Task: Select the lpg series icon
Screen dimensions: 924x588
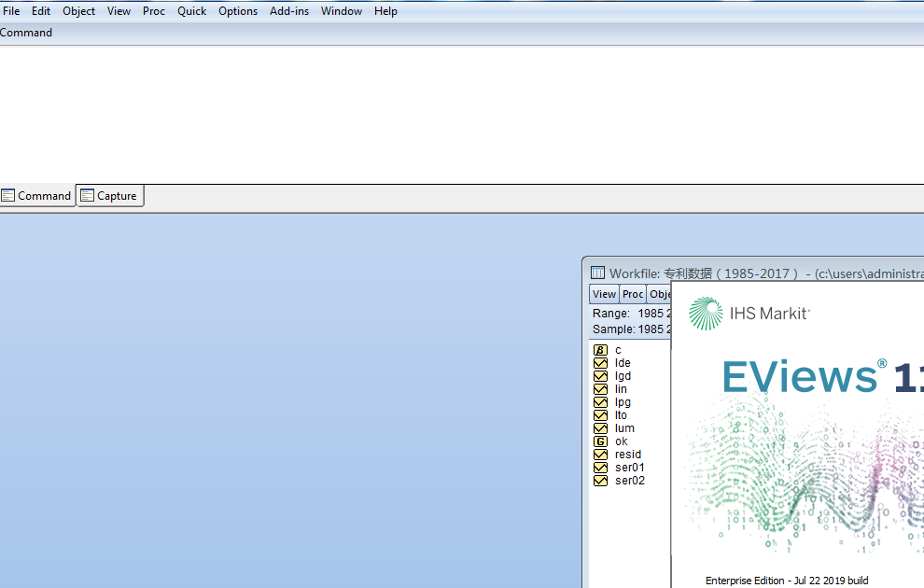Action: tap(600, 402)
